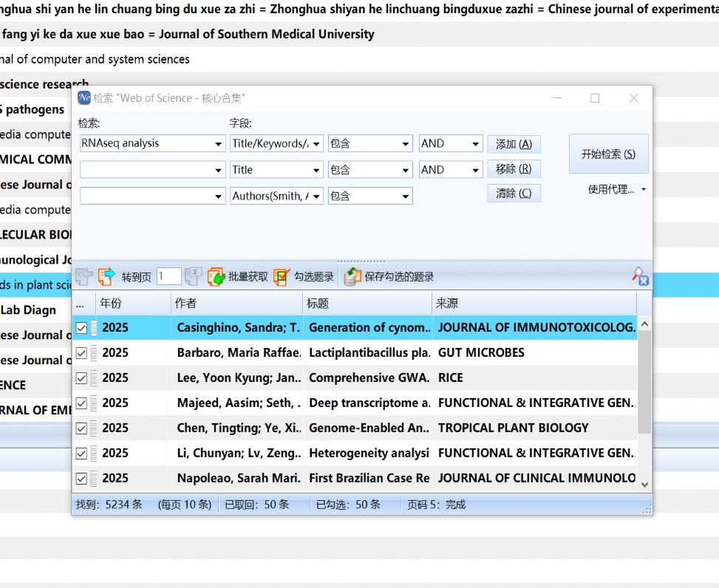Click the NoteExpress app icon in title bar
Image resolution: width=719 pixels, height=588 pixels.
[84, 98]
